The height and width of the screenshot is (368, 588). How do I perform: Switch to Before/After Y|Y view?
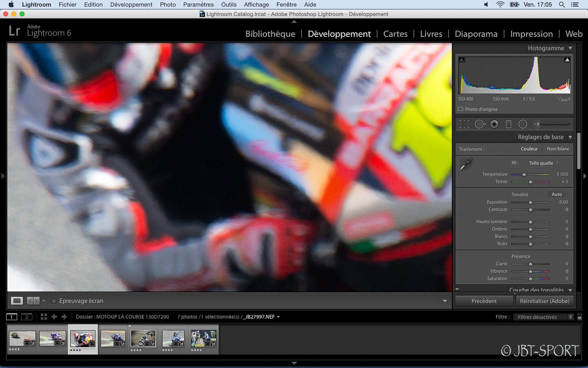coord(33,301)
